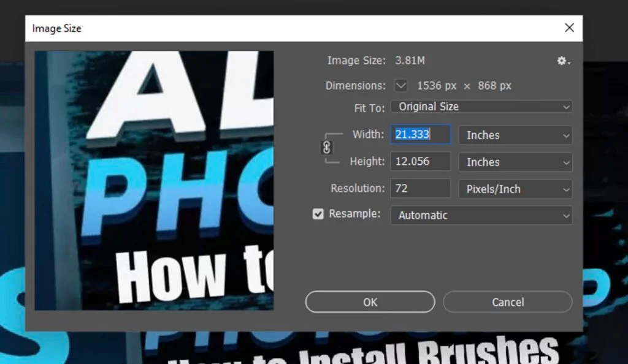Click the constrain proportions chain link icon
This screenshot has height=364, width=628.
coord(327,148)
